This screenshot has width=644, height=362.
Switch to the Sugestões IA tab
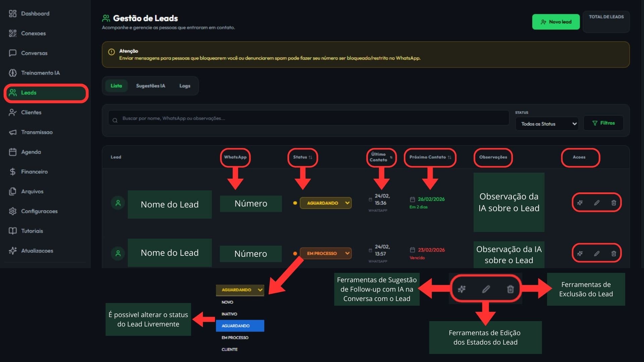150,86
